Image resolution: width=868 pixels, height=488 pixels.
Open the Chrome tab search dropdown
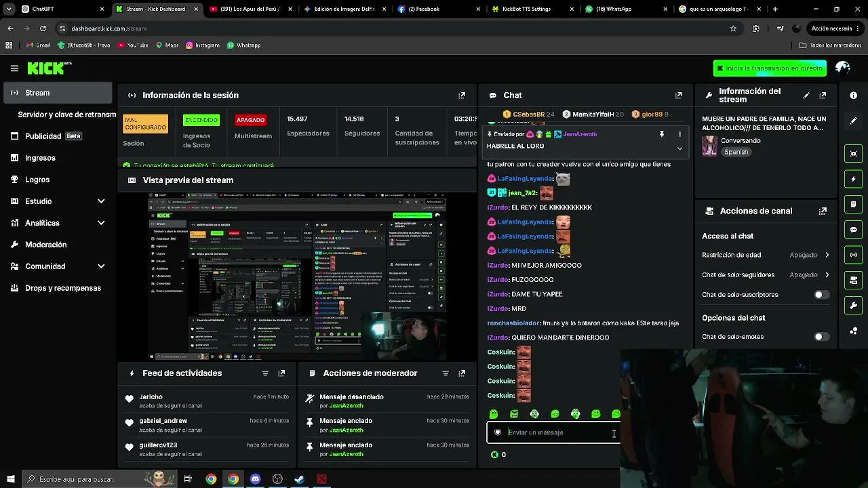point(9,9)
